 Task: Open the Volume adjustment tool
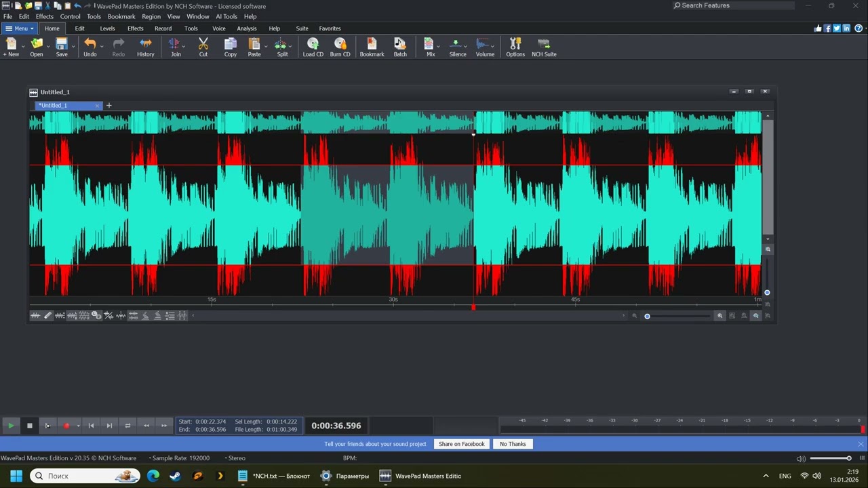(x=485, y=47)
